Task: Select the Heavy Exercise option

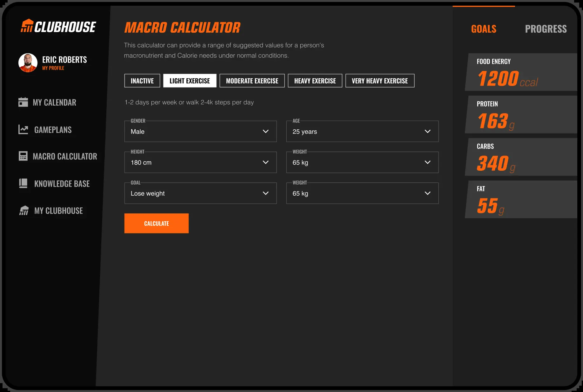Action: 315,81
